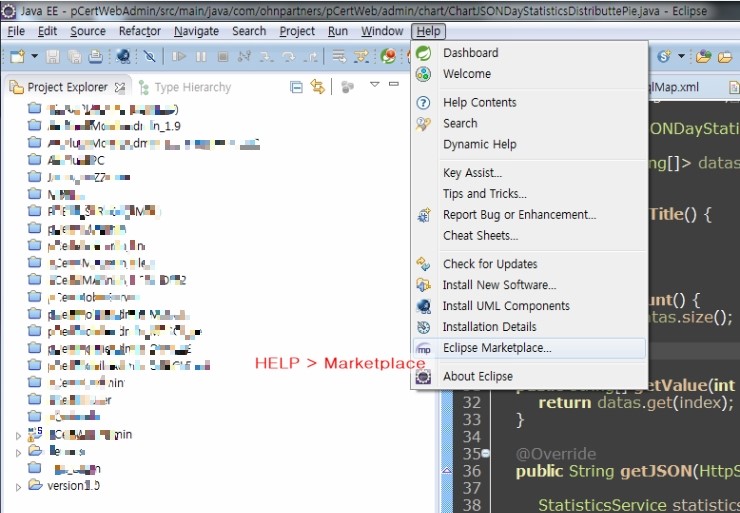Screen dimensions: 740x513
Task: Choose Search in the Help menu
Action: pos(529,123)
